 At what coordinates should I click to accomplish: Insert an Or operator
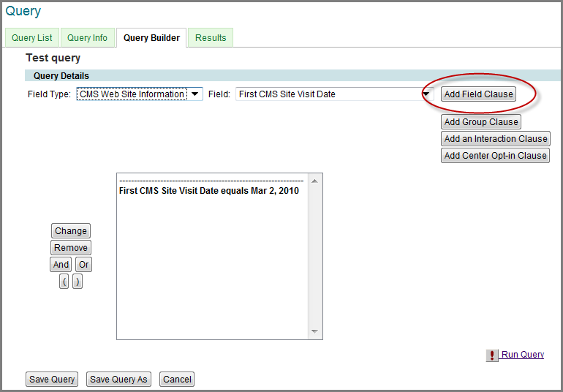83,265
